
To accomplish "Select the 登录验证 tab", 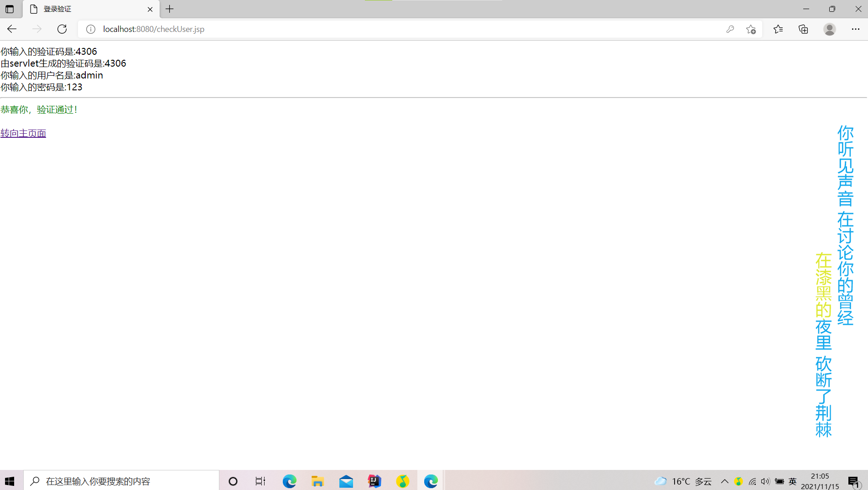I will 91,9.
